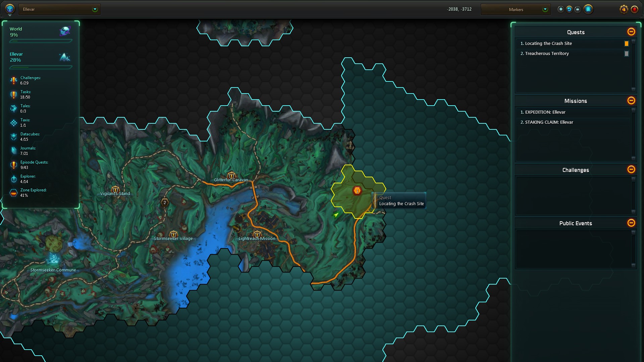
Task: Click the World planet icon
Action: (x=65, y=32)
